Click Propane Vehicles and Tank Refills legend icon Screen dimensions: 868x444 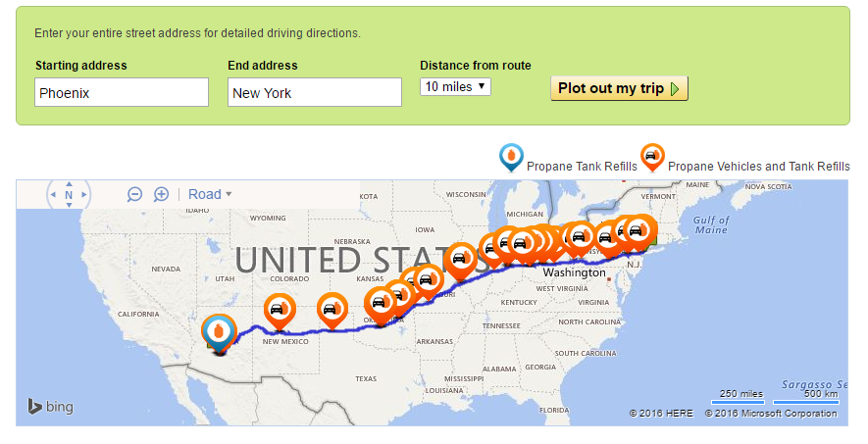652,158
